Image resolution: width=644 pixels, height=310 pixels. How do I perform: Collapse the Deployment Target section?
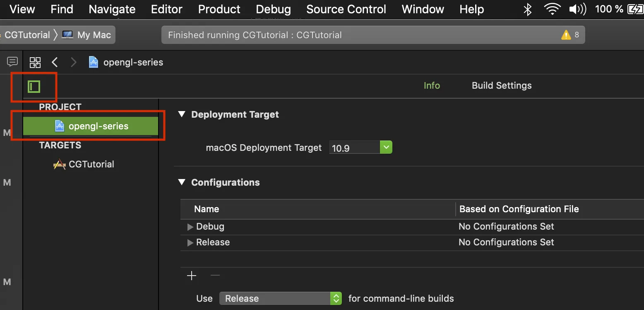182,114
